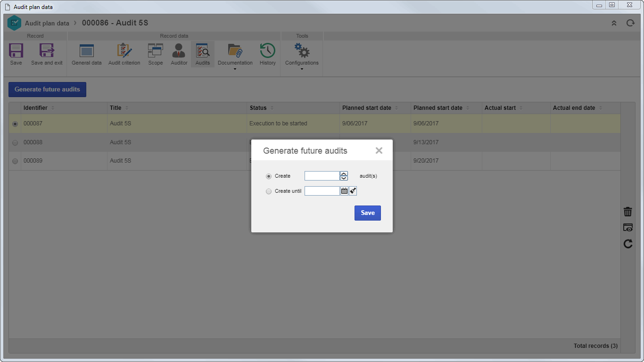Image resolution: width=644 pixels, height=362 pixels.
Task: Open the Audit criterion section
Action: 124,51
